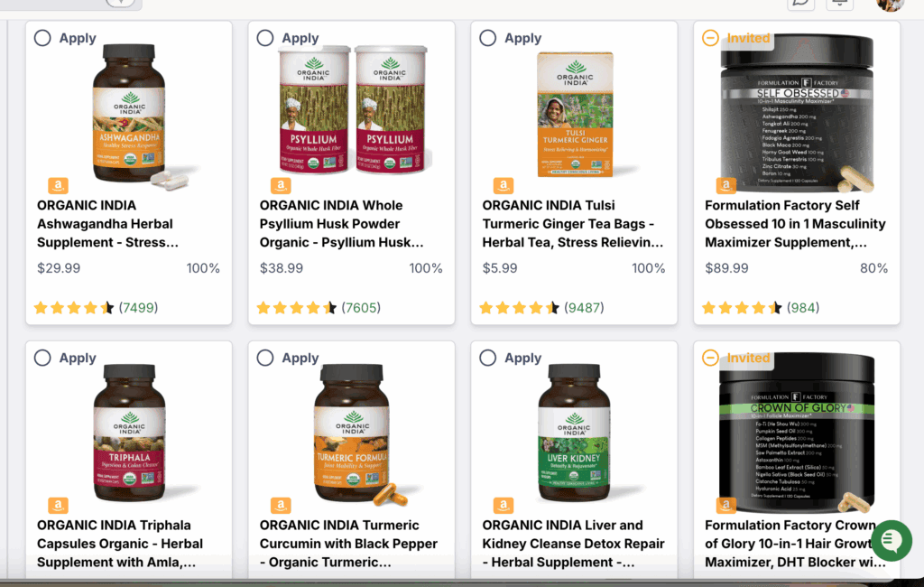The image size is (924, 587).
Task: Open messages icon in top bar
Action: click(x=801, y=3)
